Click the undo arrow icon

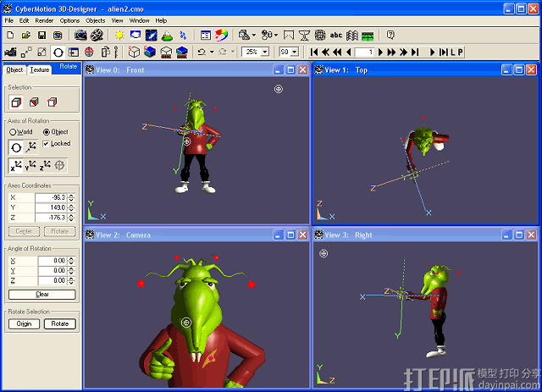coord(202,52)
